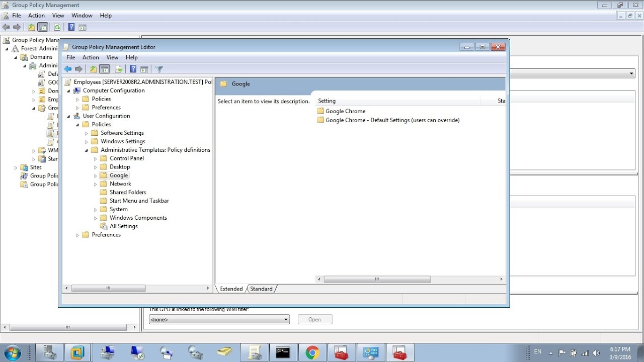This screenshot has width=644, height=362.
Task: Click Forward arrow in Group Policy Management Editor toolbar
Action: pos(78,69)
